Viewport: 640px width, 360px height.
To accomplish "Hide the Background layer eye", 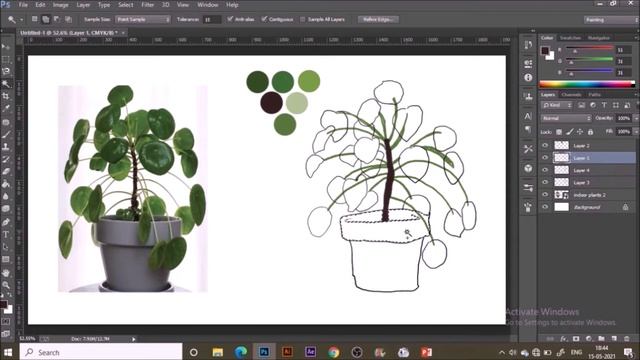I will click(x=545, y=207).
